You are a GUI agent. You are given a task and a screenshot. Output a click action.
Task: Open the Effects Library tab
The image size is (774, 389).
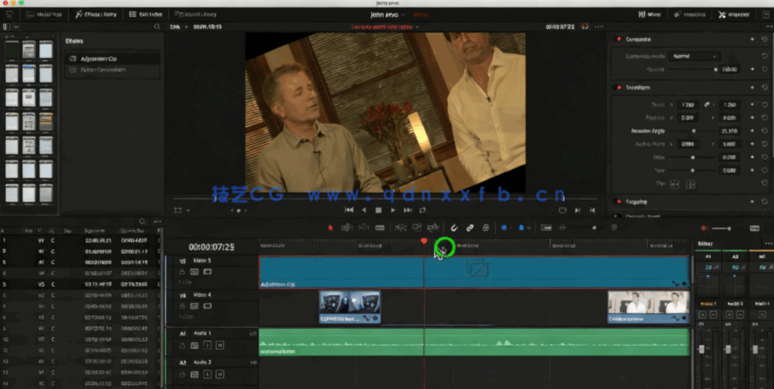pos(96,14)
